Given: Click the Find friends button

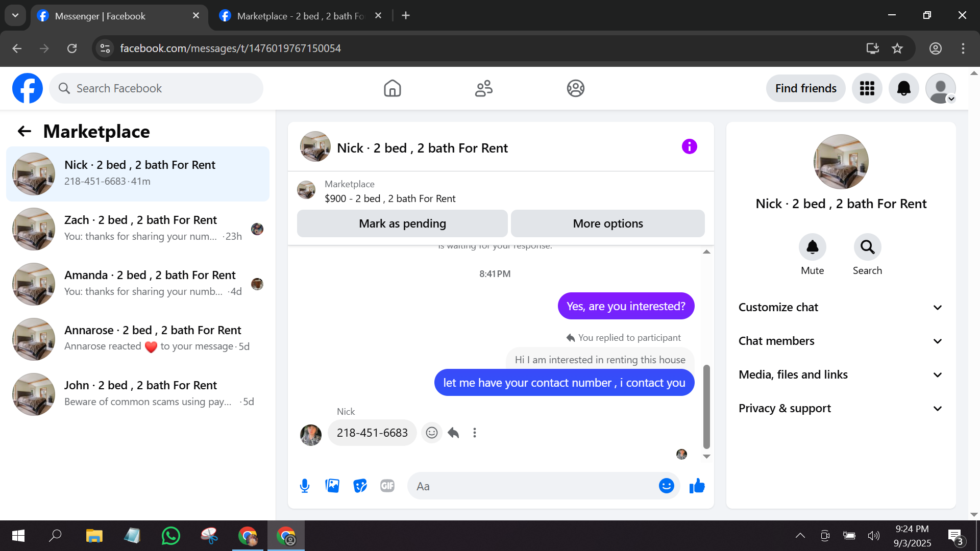Looking at the screenshot, I should 805,88.
